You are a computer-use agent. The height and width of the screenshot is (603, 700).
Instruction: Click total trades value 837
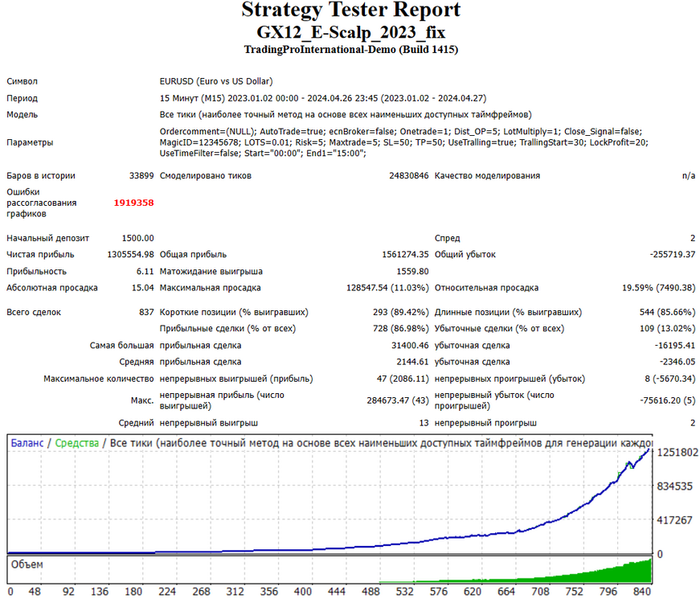(x=146, y=312)
